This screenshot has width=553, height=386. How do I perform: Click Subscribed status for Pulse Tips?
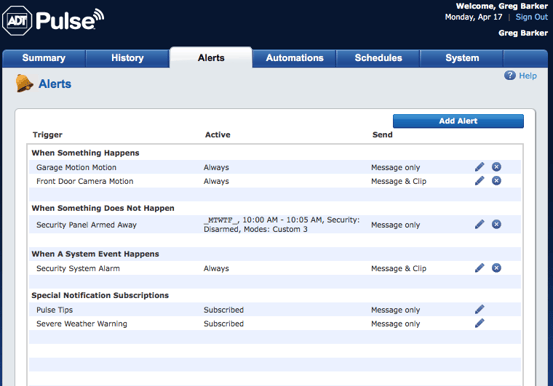[224, 310]
